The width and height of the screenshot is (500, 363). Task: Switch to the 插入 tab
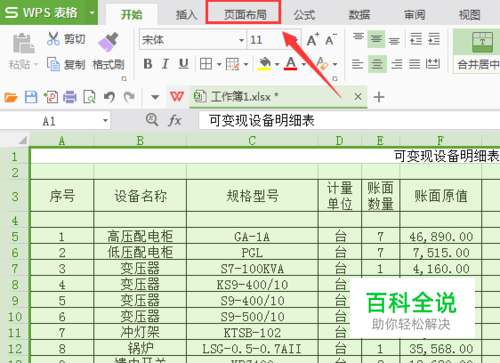186,15
